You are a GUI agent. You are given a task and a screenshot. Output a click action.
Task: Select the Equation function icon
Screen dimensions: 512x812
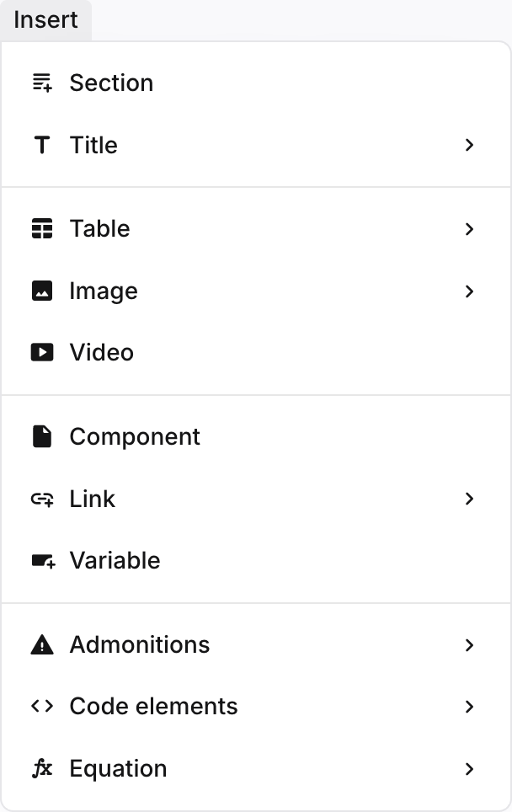[x=42, y=768]
